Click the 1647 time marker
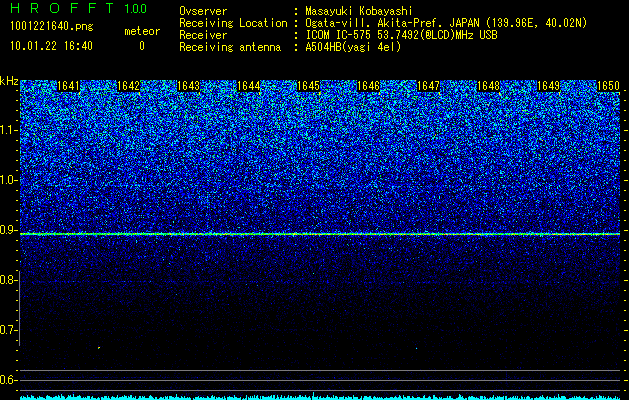The image size is (629, 400). point(428,86)
